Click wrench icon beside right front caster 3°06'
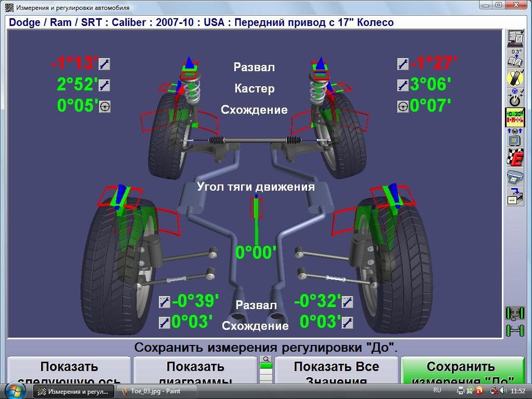 pos(403,85)
